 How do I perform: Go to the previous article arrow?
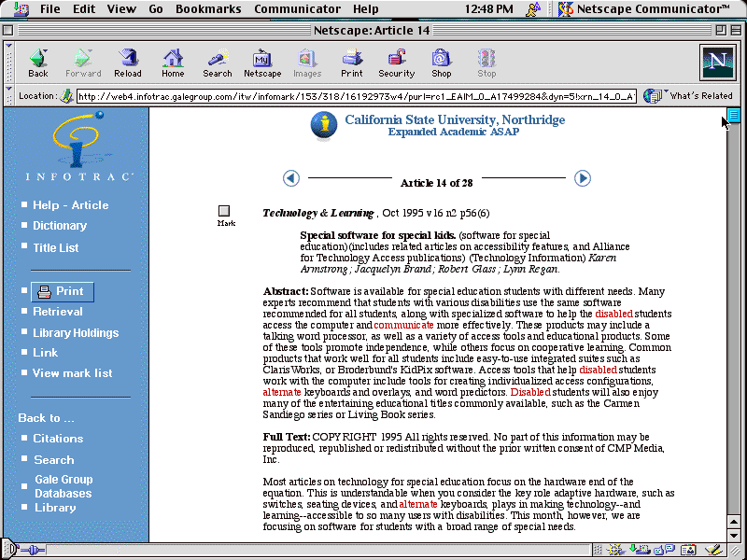(291, 178)
